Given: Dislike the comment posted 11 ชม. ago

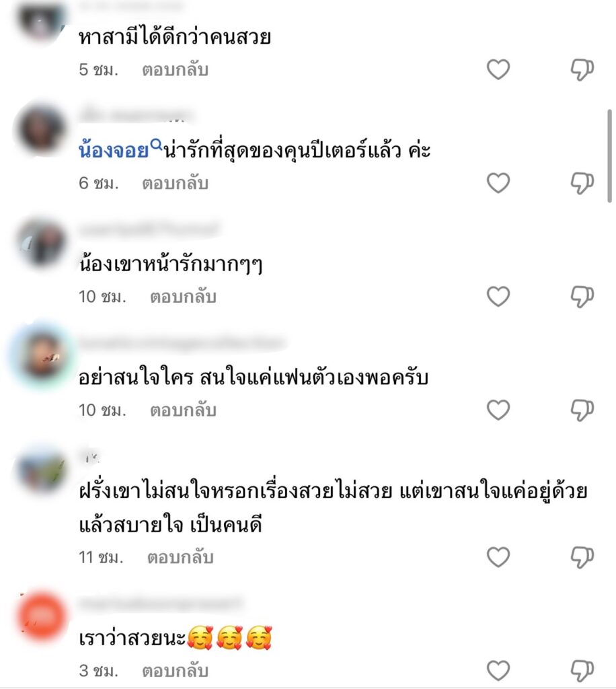Looking at the screenshot, I should 582,556.
